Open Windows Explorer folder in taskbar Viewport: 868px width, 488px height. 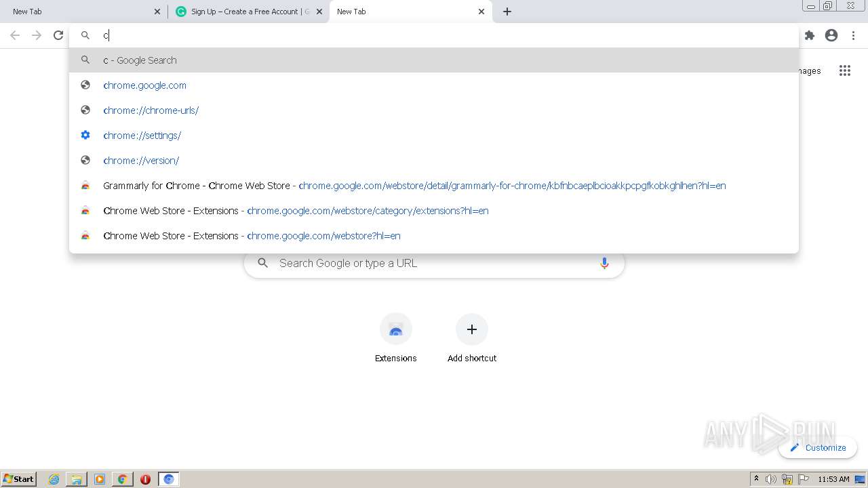click(77, 479)
